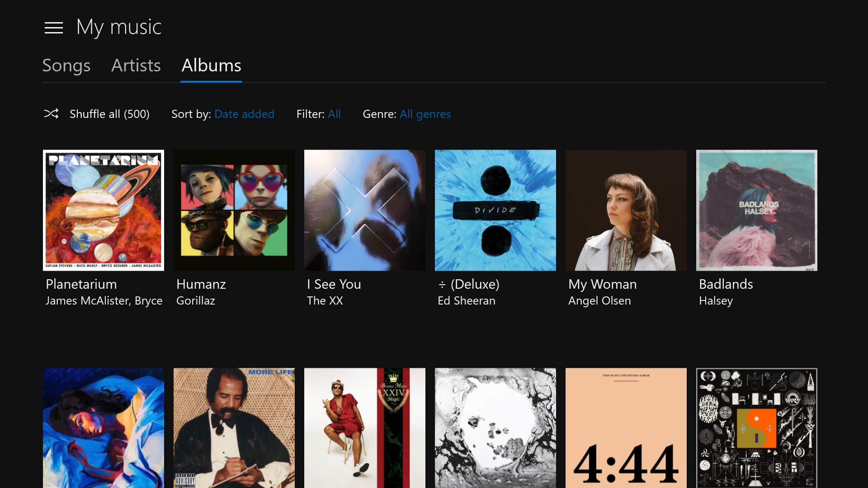Screen dimensions: 868x488
Task: Open the Sort by Date added dropdown
Action: 244,114
